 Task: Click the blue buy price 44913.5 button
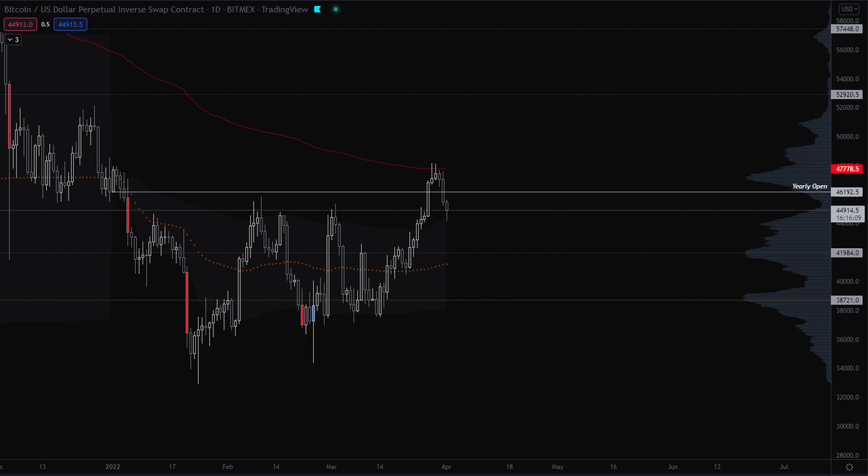coord(70,24)
